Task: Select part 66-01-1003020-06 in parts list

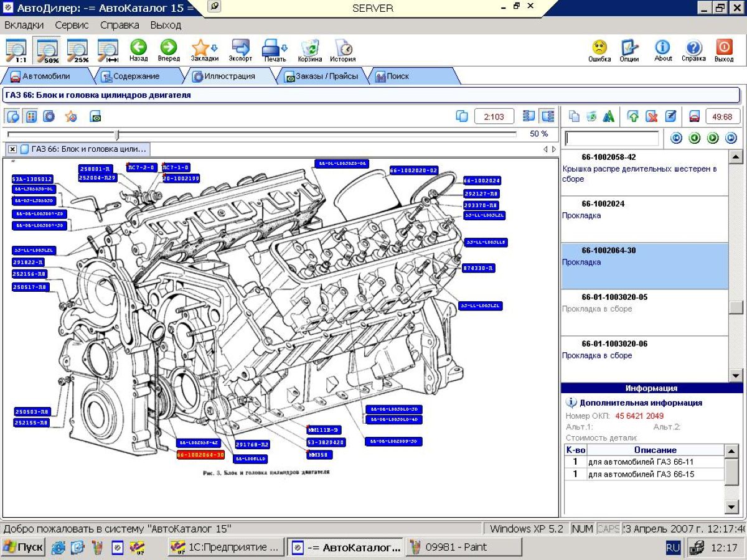Action: [644, 359]
